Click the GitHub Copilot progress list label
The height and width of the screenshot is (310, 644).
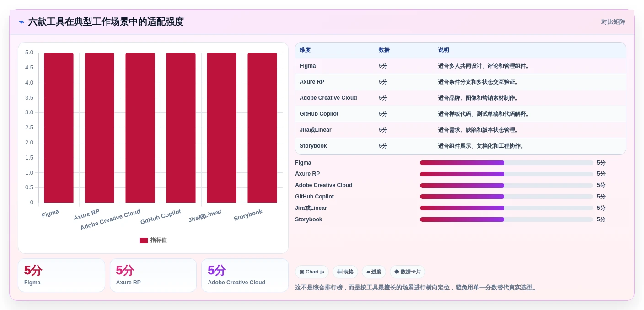pos(314,197)
